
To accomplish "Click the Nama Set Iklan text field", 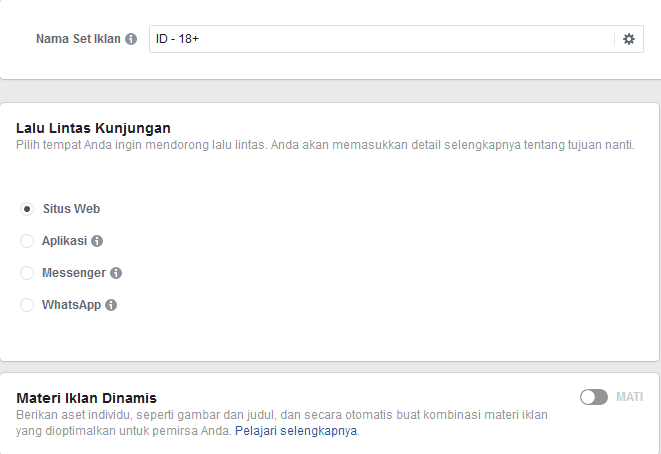I will click(x=382, y=39).
